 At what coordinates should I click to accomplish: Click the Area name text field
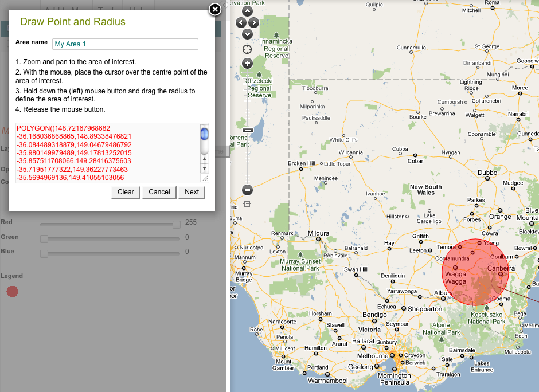pos(125,44)
